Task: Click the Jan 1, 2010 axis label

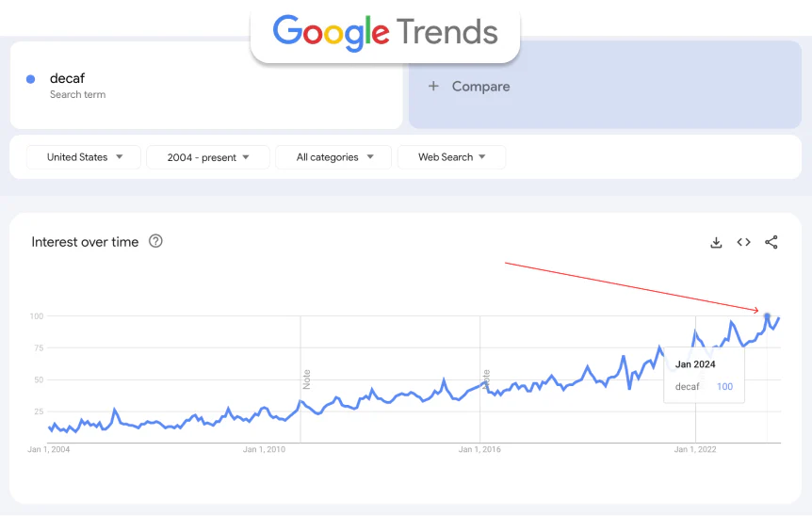Action: (263, 449)
